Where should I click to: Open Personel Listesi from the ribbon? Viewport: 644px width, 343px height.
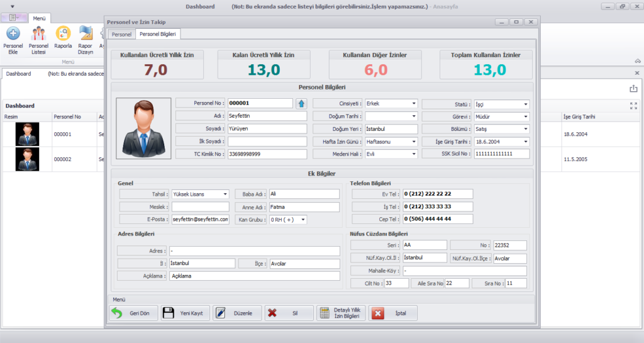[x=38, y=33]
